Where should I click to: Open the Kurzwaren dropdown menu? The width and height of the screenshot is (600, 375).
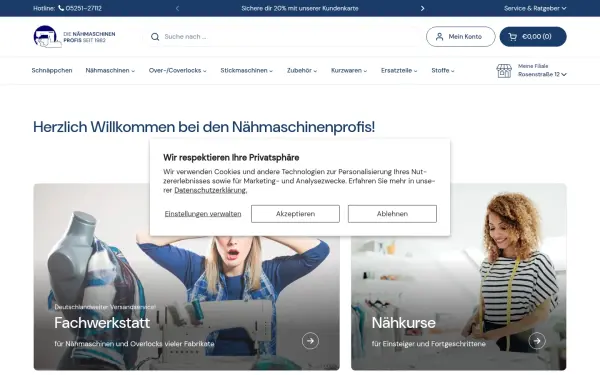tap(349, 70)
